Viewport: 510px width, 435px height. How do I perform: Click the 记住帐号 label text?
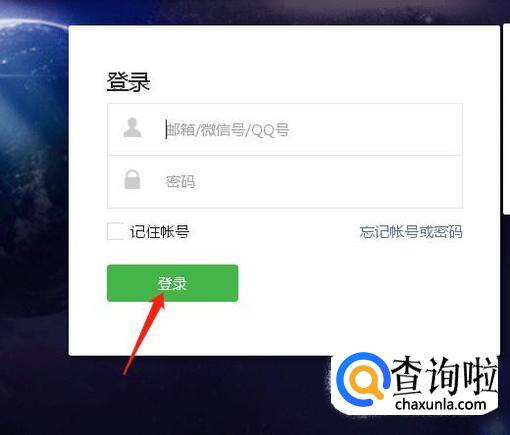(160, 232)
